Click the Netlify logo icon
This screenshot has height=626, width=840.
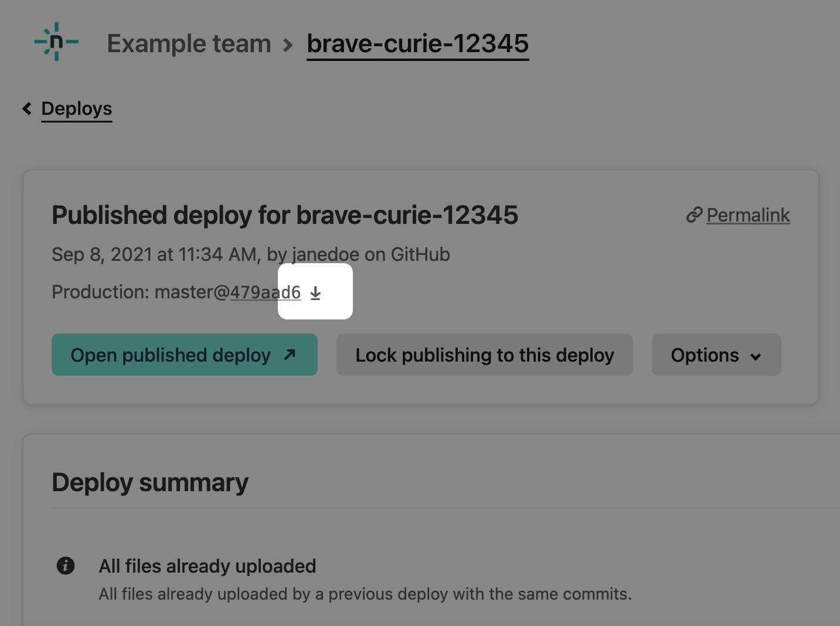[x=56, y=42]
